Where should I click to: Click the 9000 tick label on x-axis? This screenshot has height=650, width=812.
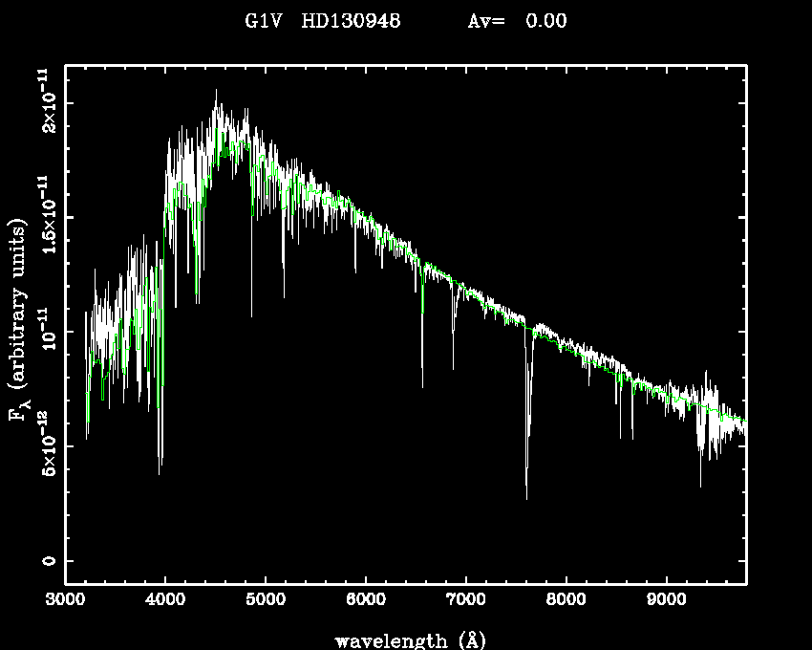pyautogui.click(x=666, y=601)
